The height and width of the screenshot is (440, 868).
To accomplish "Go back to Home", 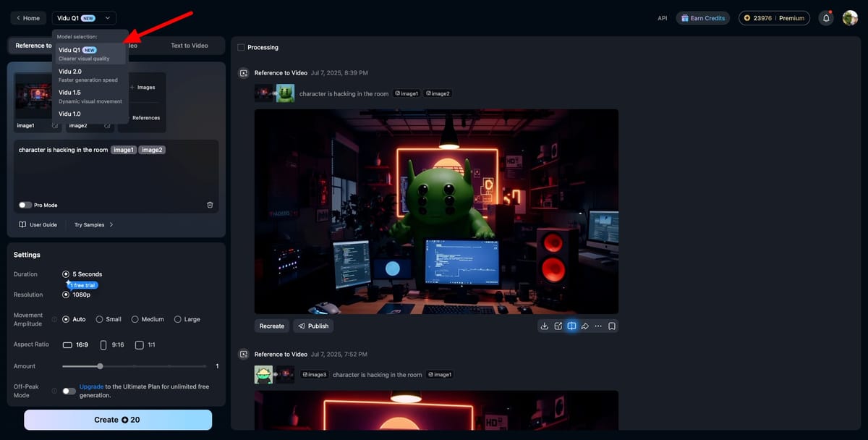I will click(27, 18).
